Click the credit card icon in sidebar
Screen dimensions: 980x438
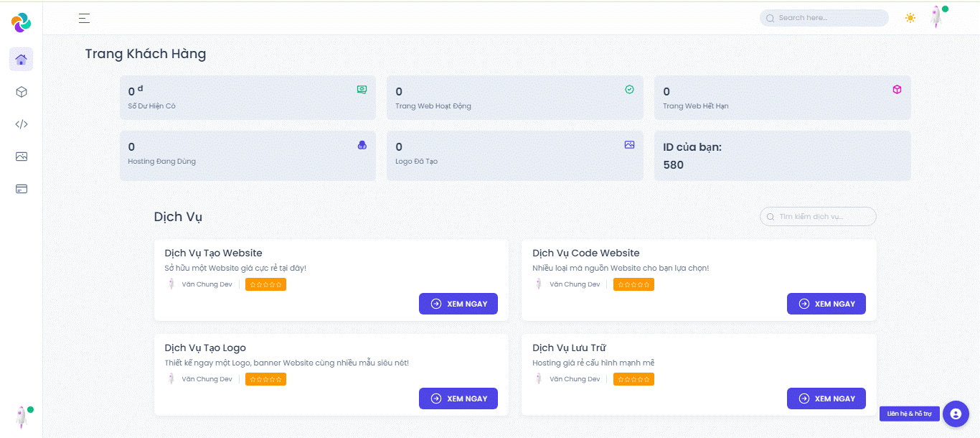(x=22, y=189)
